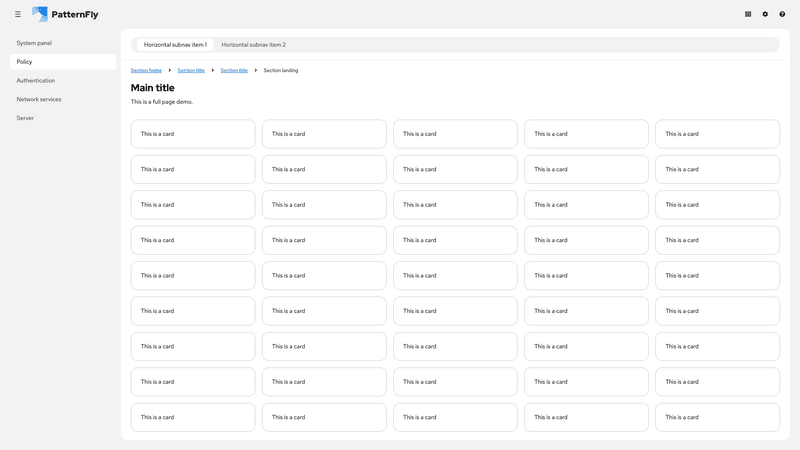
Task: Switch to Horizontal subnav item 1
Action: pyautogui.click(x=175, y=45)
